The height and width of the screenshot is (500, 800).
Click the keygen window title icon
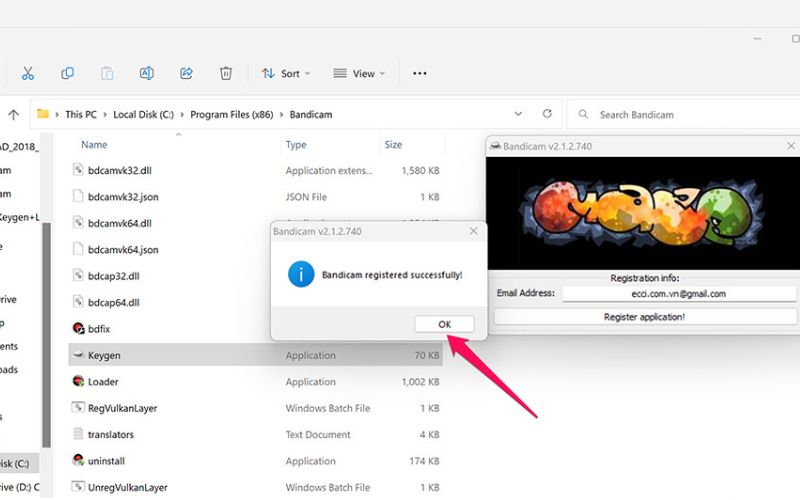coord(495,146)
